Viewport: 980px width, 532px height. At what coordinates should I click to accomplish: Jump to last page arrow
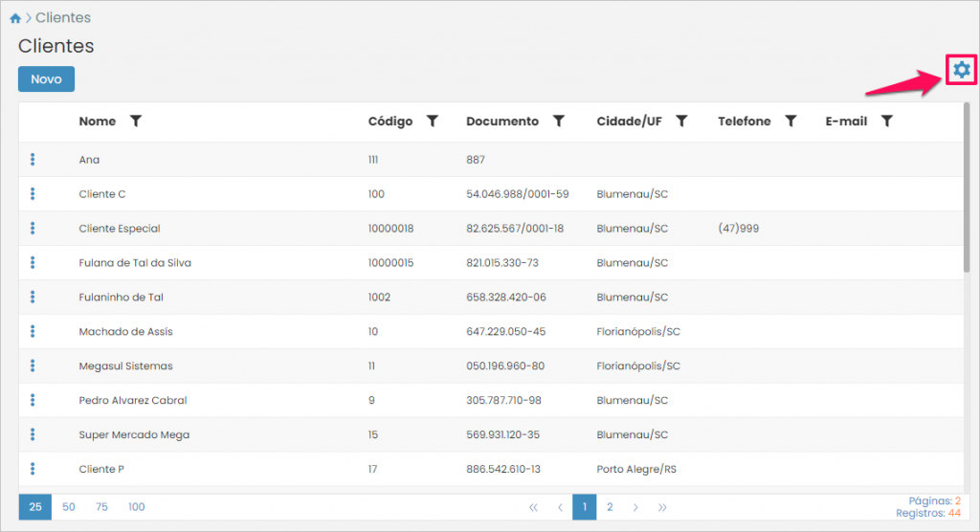662,507
